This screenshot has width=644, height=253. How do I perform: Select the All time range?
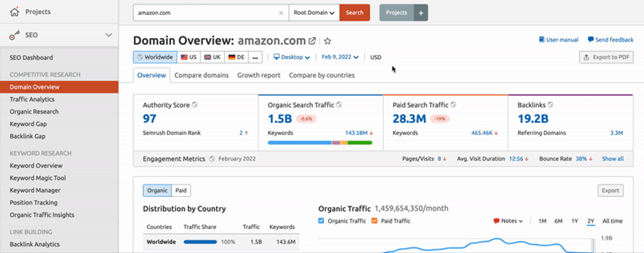(x=612, y=221)
